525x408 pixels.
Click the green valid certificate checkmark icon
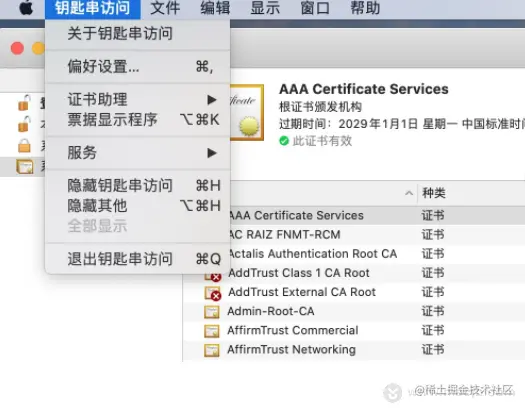click(x=284, y=141)
